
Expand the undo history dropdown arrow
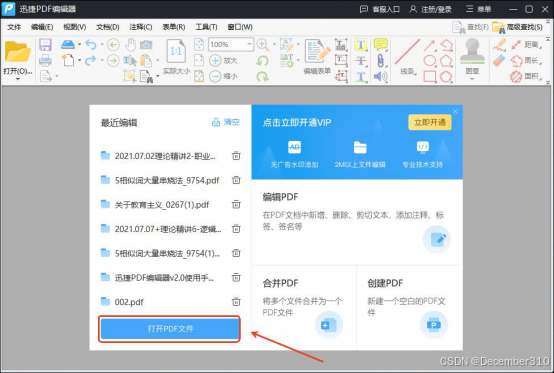click(102, 45)
